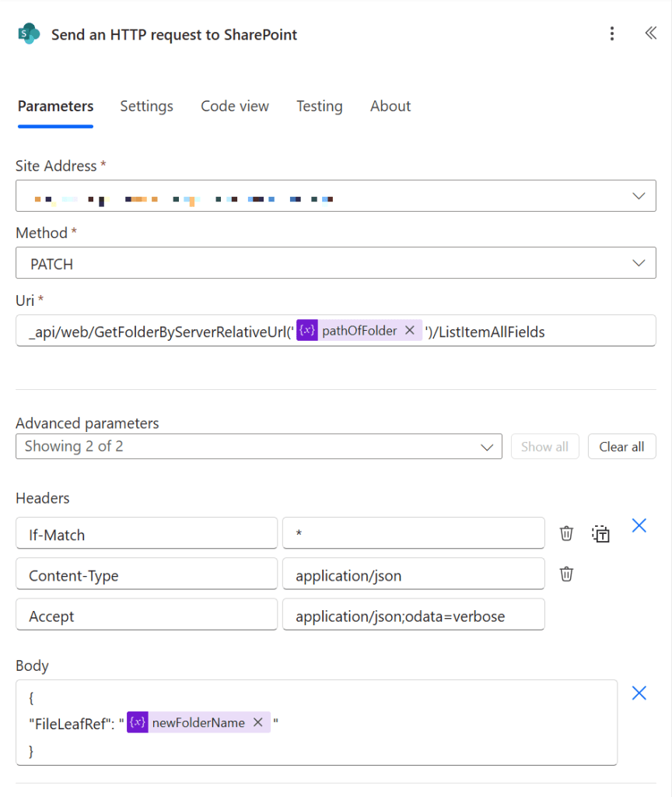Click the Show all button

click(544, 446)
